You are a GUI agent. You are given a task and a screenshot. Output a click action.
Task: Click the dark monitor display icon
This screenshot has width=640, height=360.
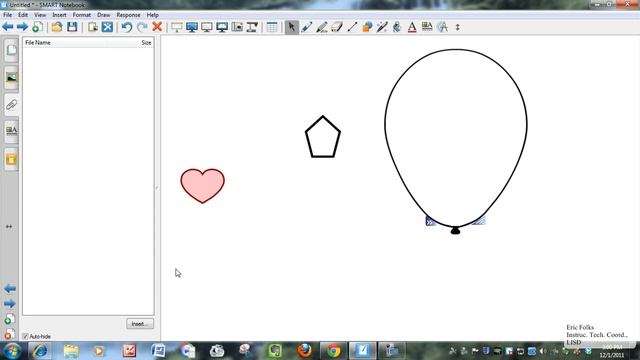pos(222,27)
